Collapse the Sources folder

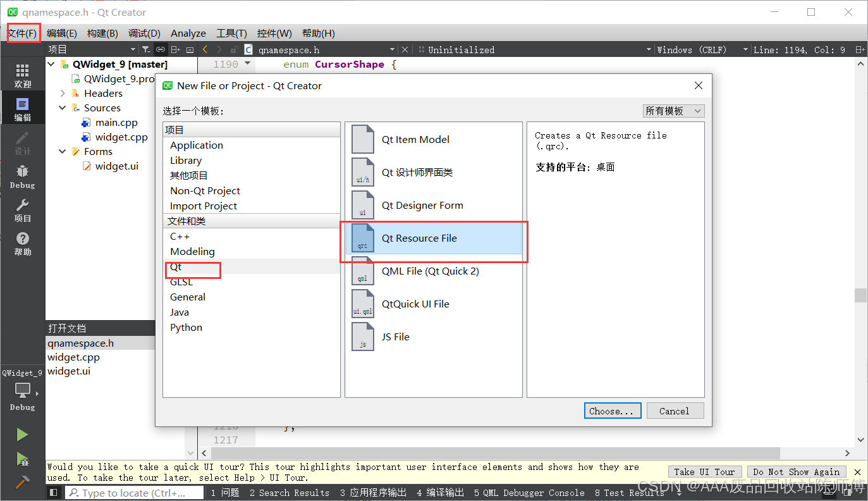click(x=63, y=108)
